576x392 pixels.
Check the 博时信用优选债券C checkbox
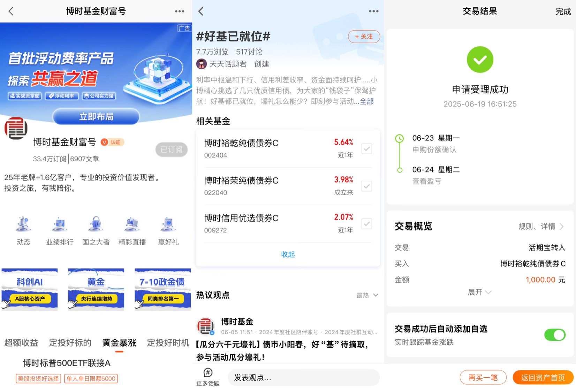pos(366,224)
